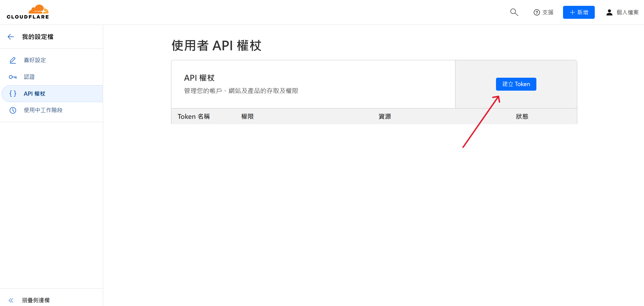
Task: Click the question mark help icon
Action: click(537, 12)
